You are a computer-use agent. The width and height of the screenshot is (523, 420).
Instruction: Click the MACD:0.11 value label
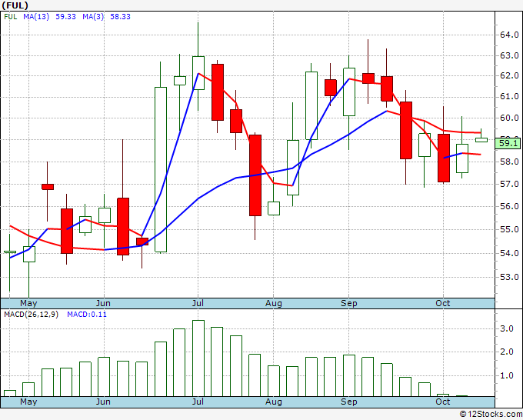[87, 315]
